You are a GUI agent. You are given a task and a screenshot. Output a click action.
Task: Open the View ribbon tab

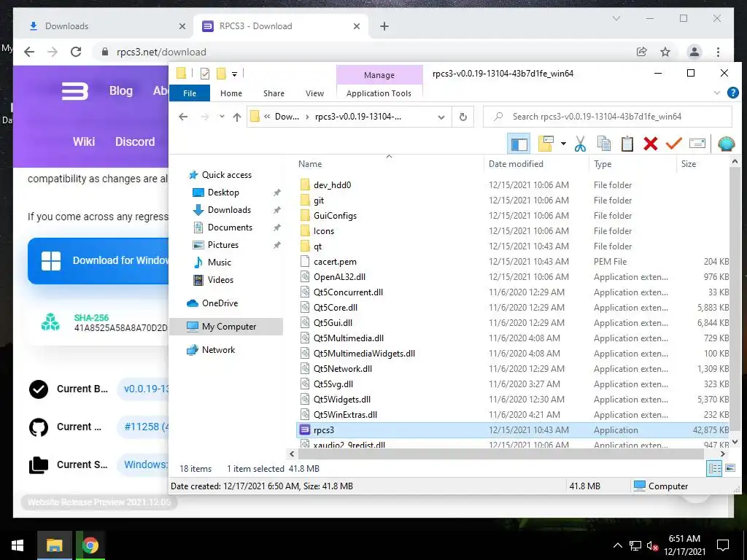314,93
